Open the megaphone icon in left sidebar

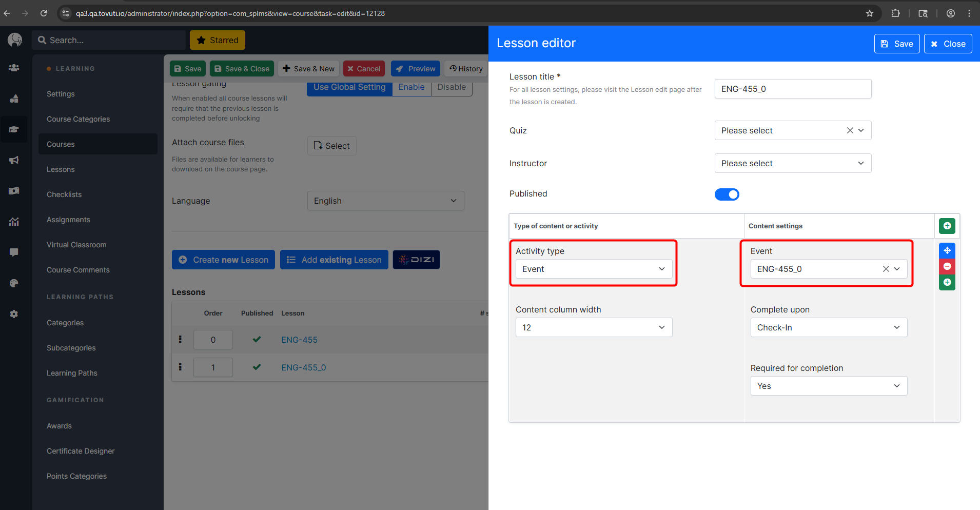click(x=14, y=160)
